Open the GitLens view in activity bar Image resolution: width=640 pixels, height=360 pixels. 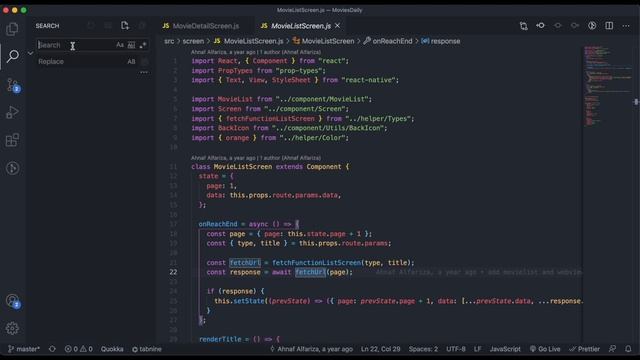coord(12,168)
